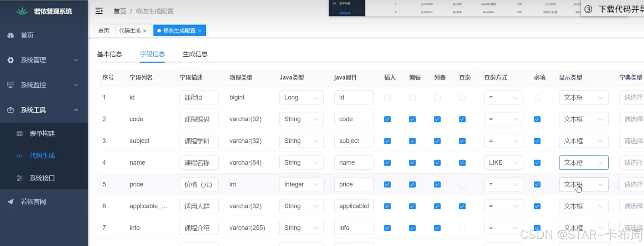644x246 pixels.
Task: Toggle 必填 checkbox for applicable row
Action: [x=537, y=206]
